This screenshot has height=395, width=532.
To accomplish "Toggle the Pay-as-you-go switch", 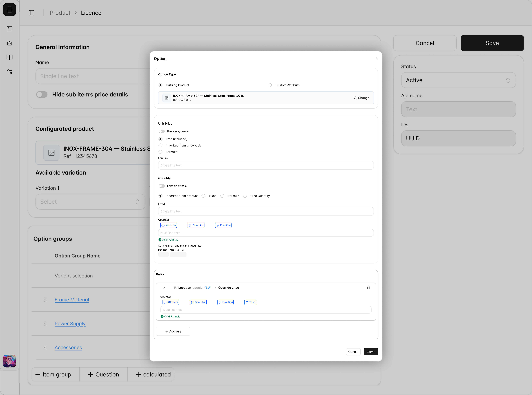I will tap(162, 131).
